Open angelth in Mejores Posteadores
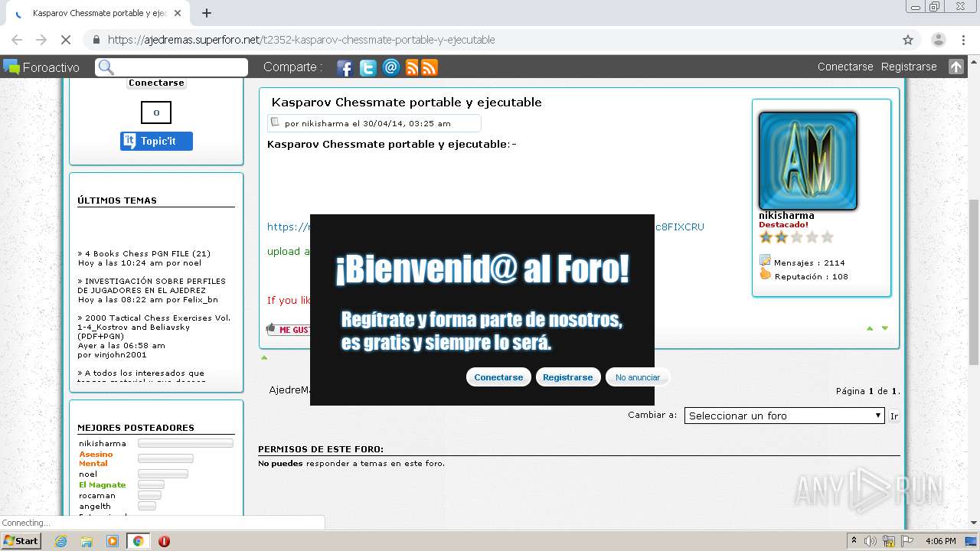 coord(95,506)
